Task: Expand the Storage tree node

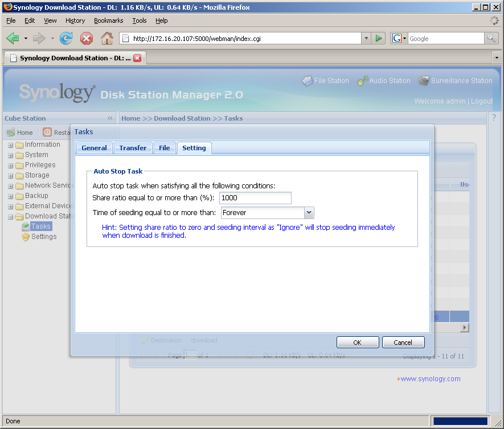Action: (x=11, y=176)
